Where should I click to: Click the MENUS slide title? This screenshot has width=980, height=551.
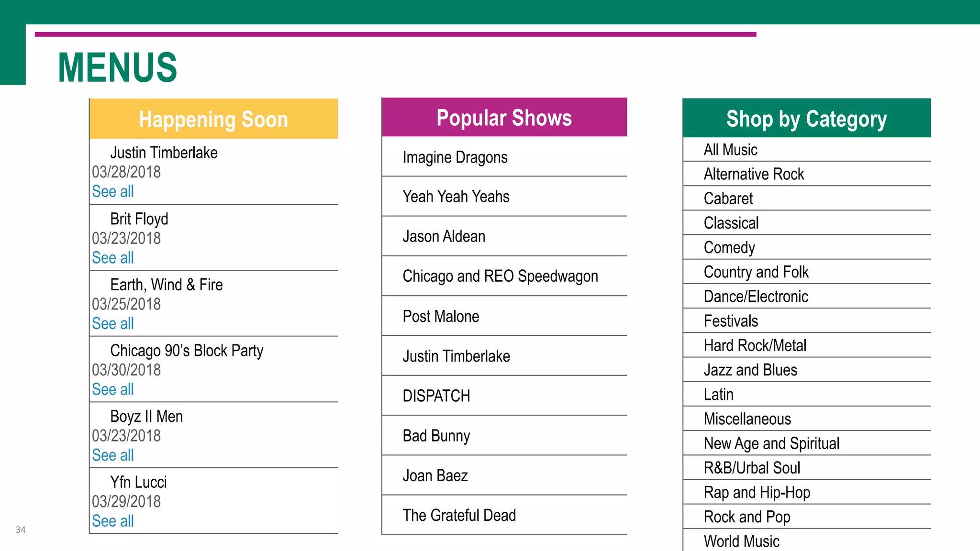coord(118,67)
